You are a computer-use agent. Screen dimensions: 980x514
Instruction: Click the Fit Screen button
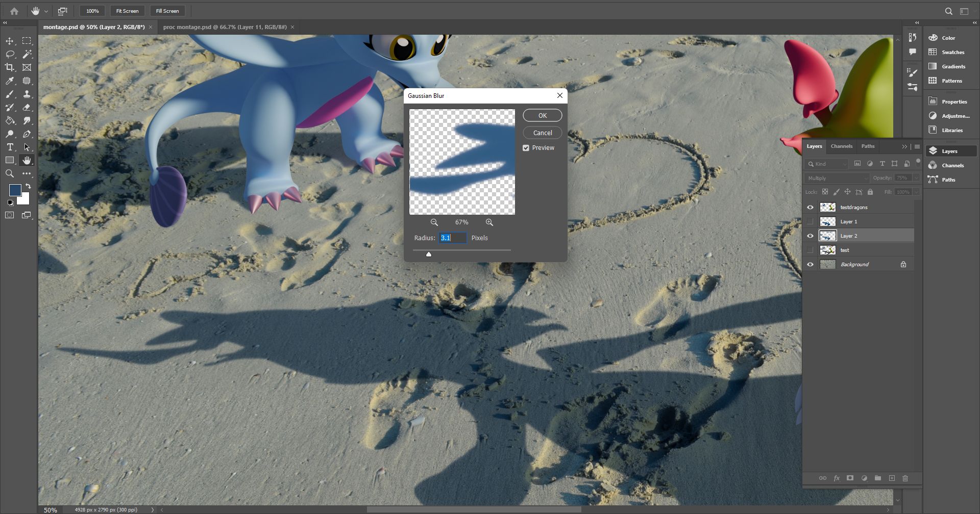127,11
